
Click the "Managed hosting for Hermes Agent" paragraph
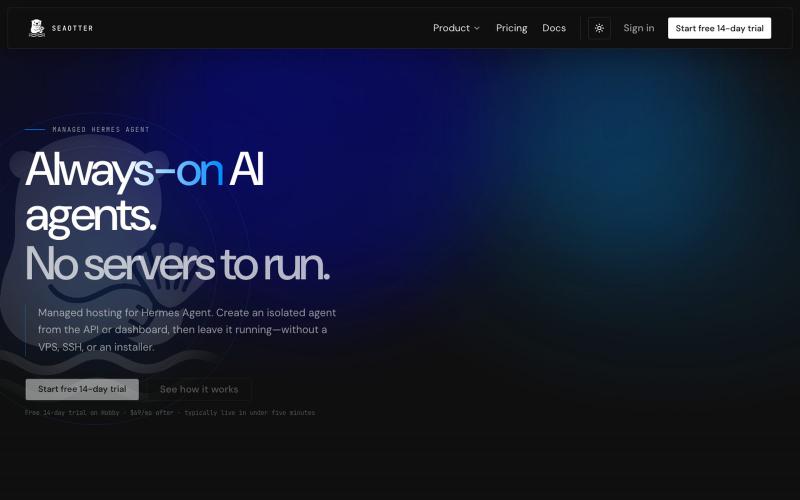coord(187,330)
